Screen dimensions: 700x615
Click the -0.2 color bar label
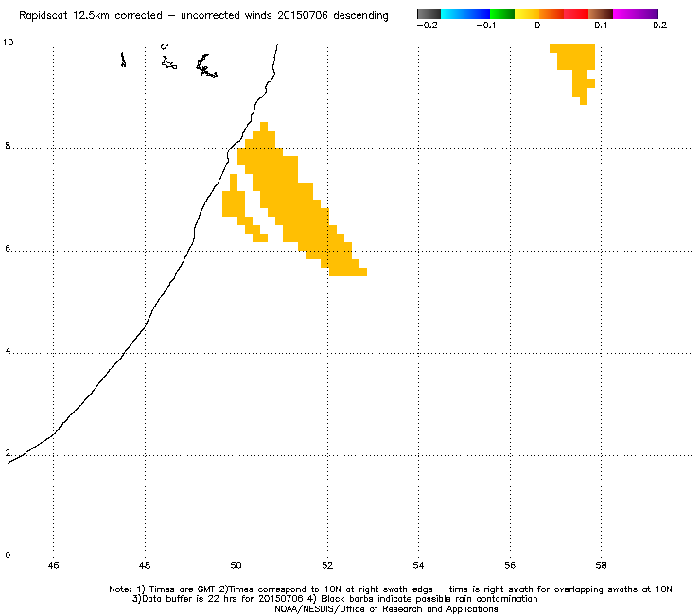coord(427,26)
